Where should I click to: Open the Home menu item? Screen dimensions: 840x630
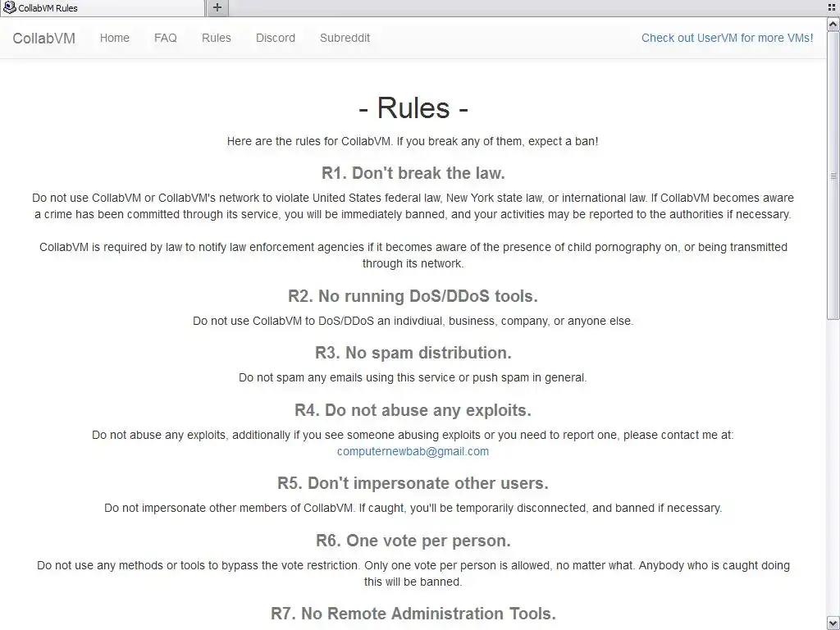click(x=115, y=38)
